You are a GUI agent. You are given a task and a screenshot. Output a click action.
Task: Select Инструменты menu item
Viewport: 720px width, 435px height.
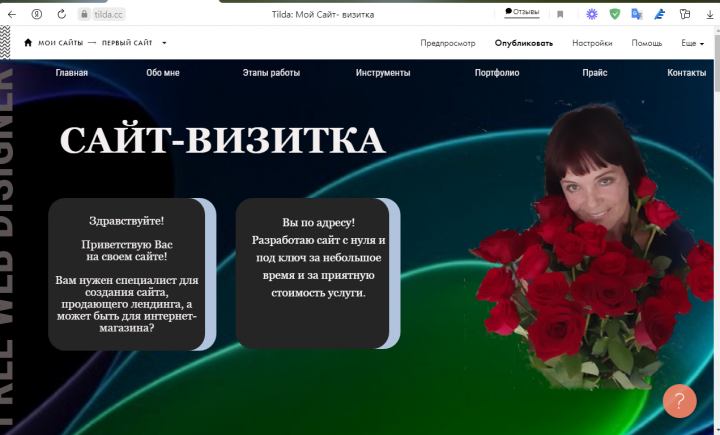(383, 73)
